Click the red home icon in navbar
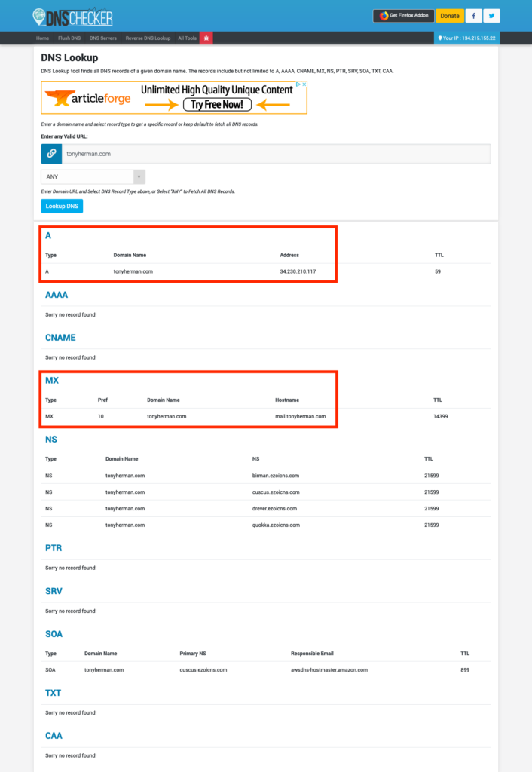Image resolution: width=532 pixels, height=772 pixels. pyautogui.click(x=206, y=38)
